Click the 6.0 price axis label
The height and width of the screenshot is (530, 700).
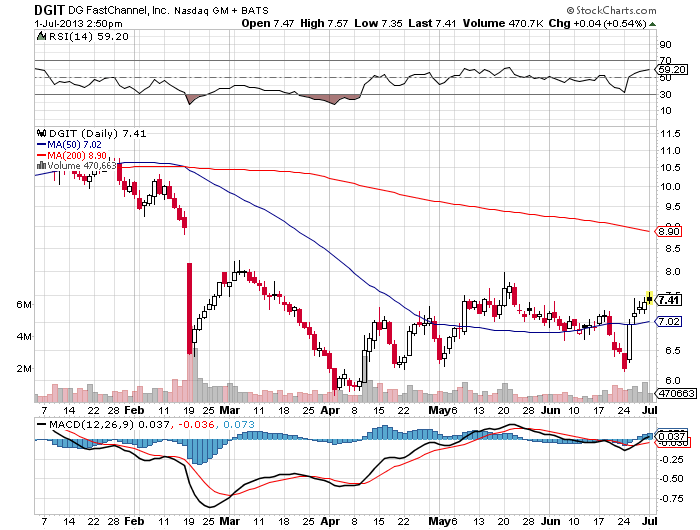click(673, 380)
